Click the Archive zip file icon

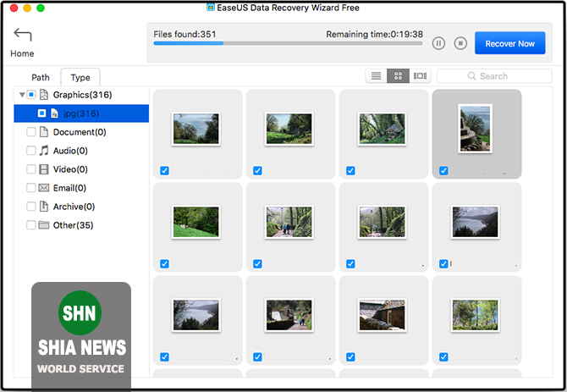click(x=44, y=206)
